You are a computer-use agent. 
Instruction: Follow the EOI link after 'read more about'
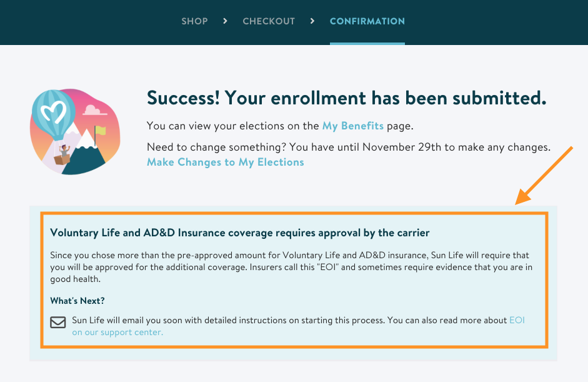tap(517, 320)
